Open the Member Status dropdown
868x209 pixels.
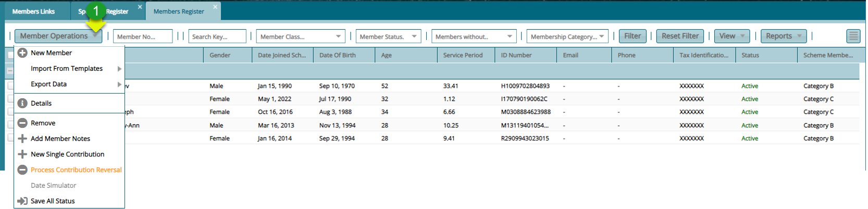click(388, 36)
